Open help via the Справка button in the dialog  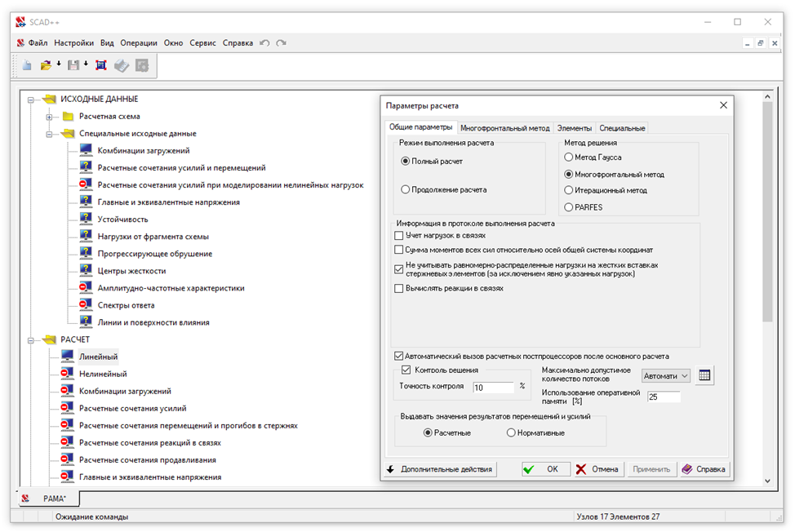point(704,469)
